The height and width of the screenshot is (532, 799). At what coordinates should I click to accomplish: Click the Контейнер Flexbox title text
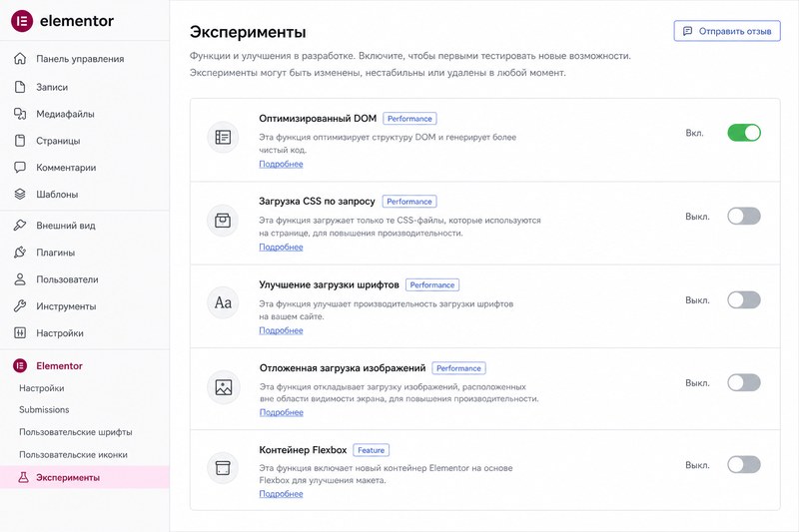coord(303,450)
